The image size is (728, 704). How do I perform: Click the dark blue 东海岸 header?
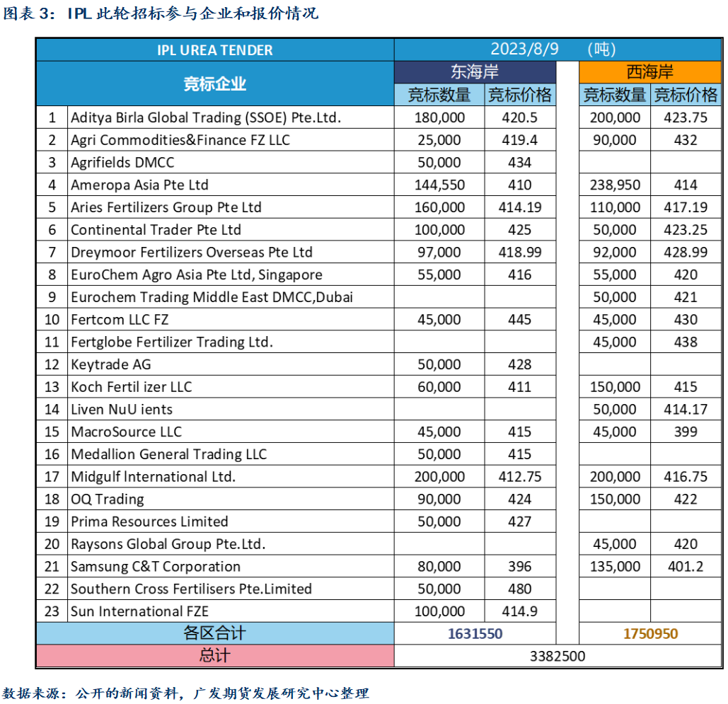coord(475,72)
